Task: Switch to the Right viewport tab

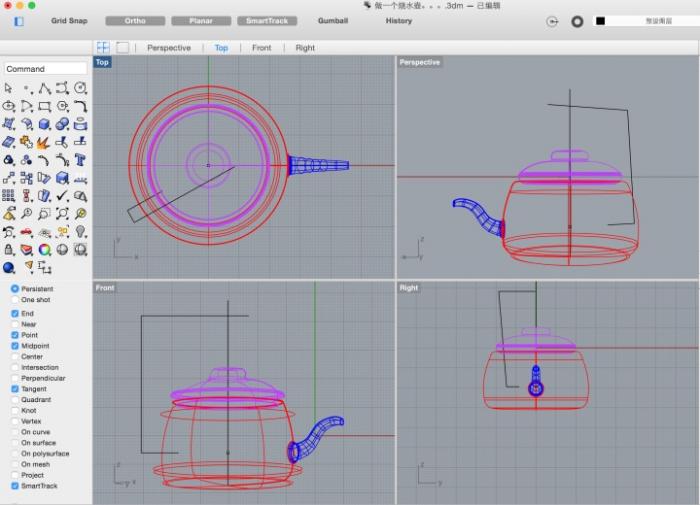Action: 305,47
